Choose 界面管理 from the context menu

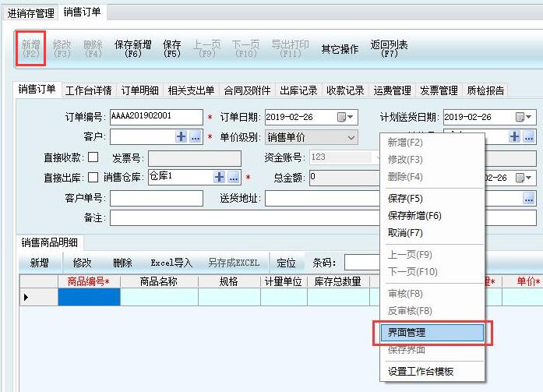click(x=432, y=332)
